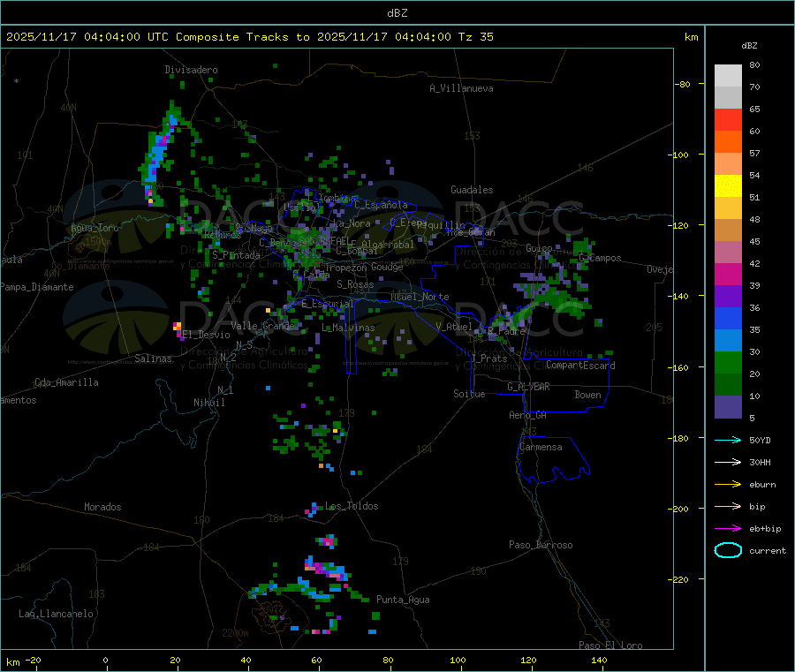Click the Agua_Toro map label
This screenshot has width=795, height=672.
pos(95,228)
